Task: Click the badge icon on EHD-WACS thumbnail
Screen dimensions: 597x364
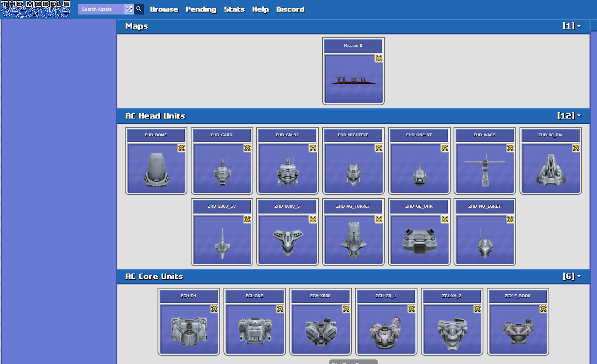Action: (510, 148)
